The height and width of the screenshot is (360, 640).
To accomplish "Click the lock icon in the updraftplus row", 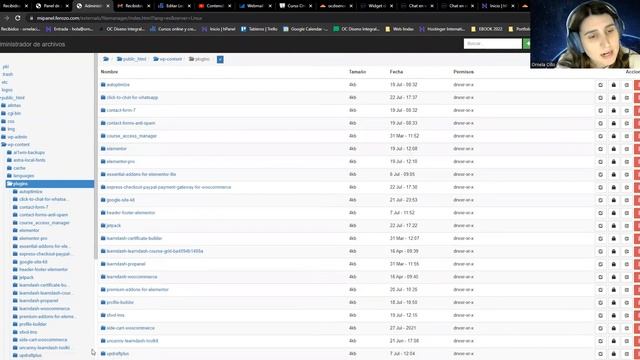I will pyautogui.click(x=613, y=354).
